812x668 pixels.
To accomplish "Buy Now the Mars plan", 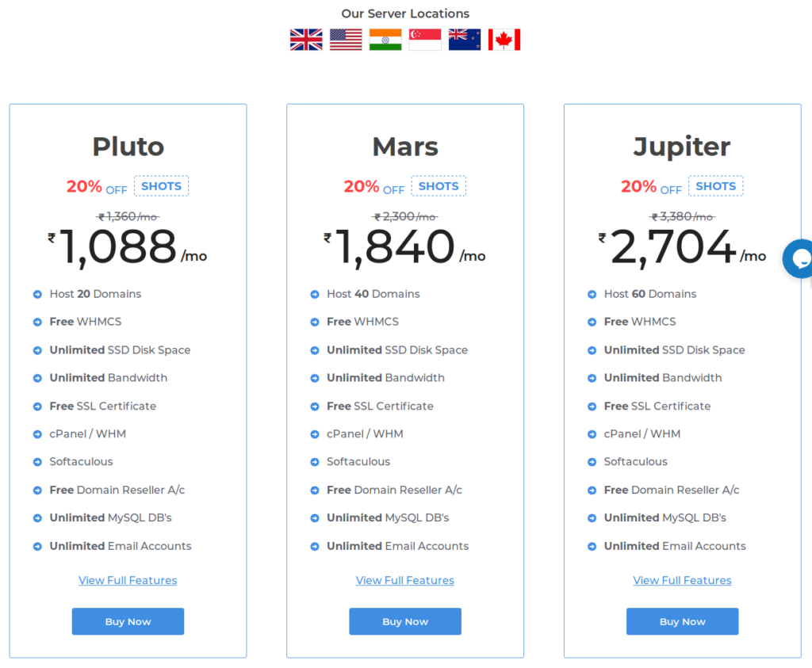I will coord(405,621).
